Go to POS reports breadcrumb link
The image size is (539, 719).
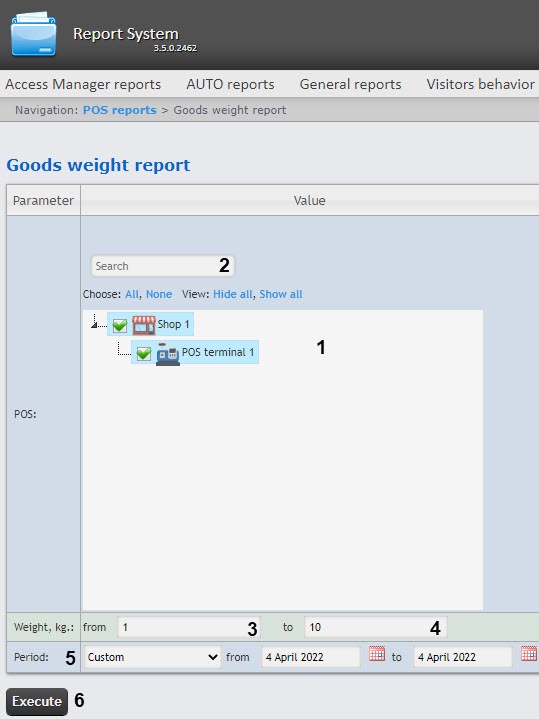120,110
